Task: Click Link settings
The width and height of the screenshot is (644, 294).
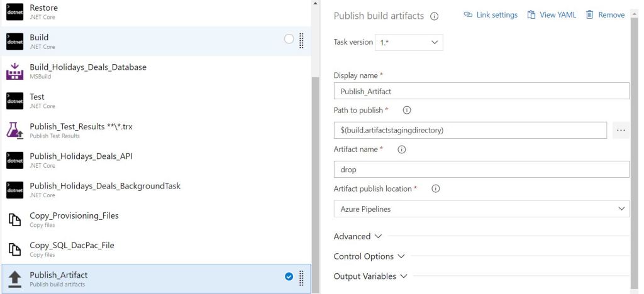Action: pos(491,14)
